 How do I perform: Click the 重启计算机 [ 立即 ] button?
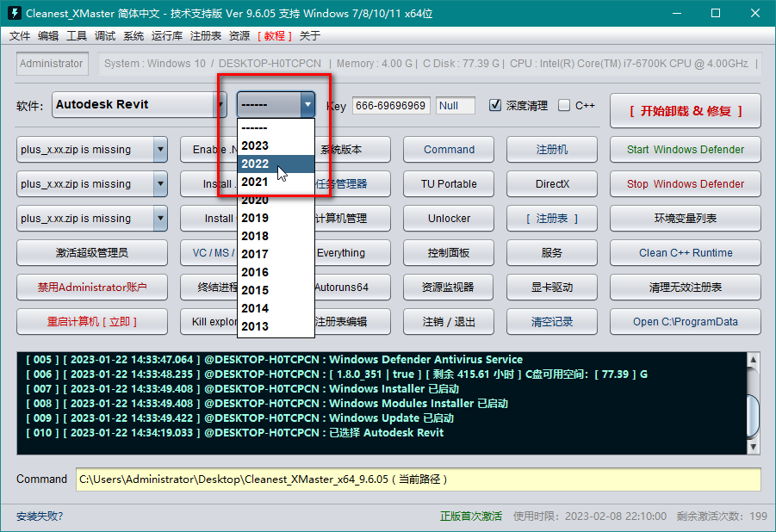(92, 322)
